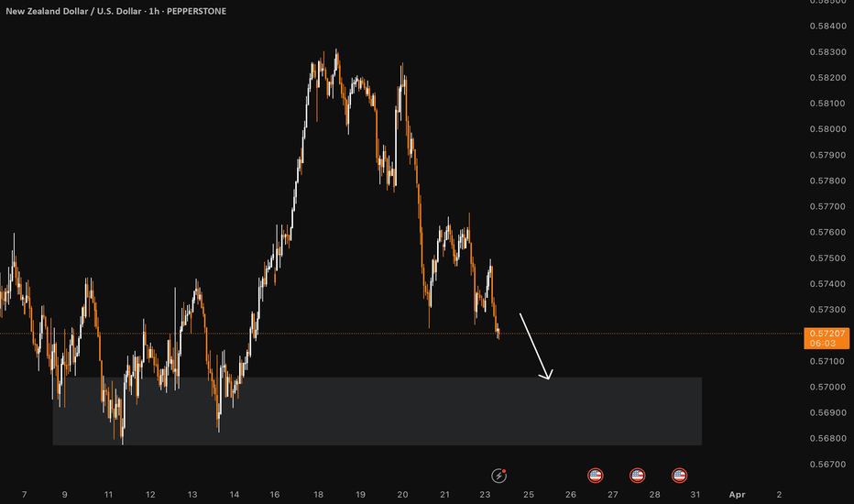
Task: Click date label 27 on the time axis
Action: coord(613,495)
